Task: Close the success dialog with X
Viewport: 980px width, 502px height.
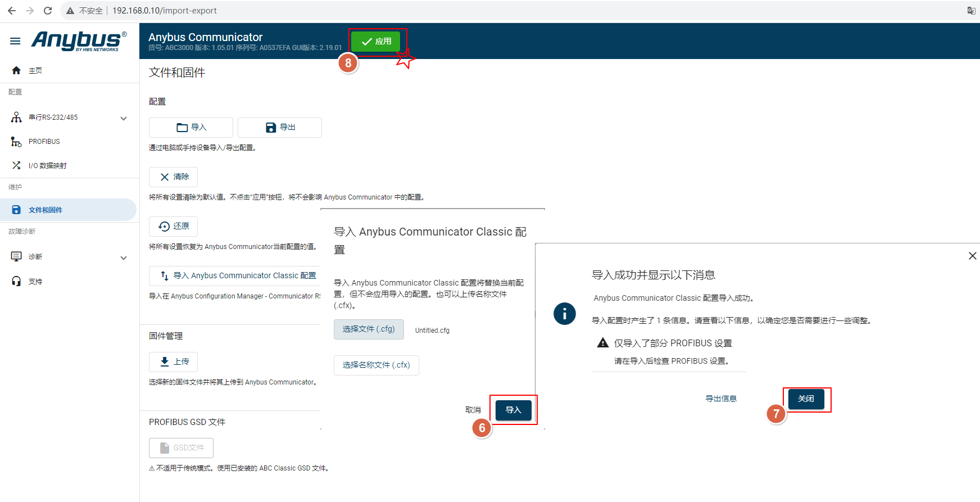Action: click(973, 256)
